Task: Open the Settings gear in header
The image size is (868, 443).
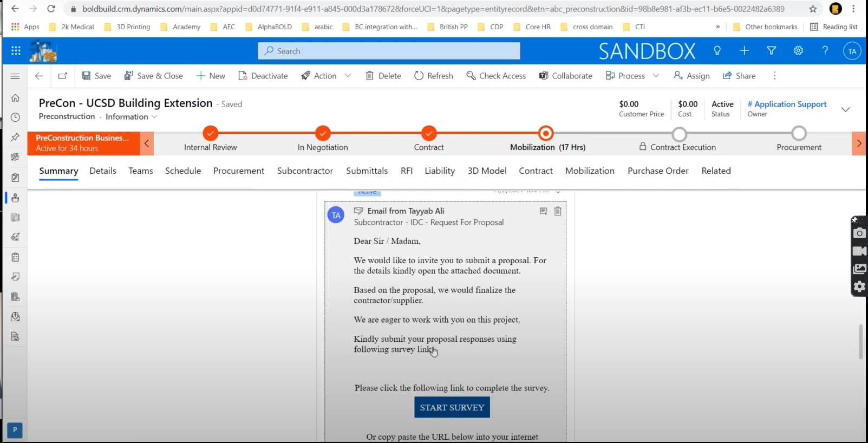Action: tap(798, 51)
